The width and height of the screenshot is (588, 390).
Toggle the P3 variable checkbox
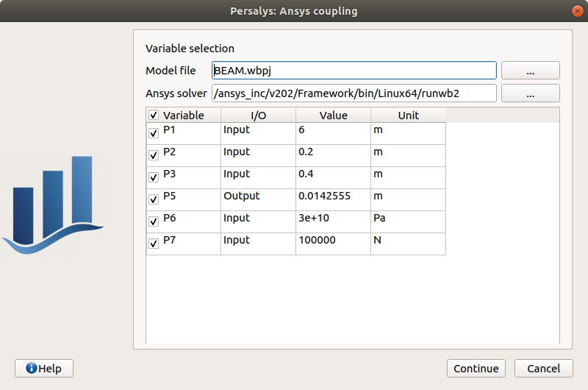click(x=154, y=178)
